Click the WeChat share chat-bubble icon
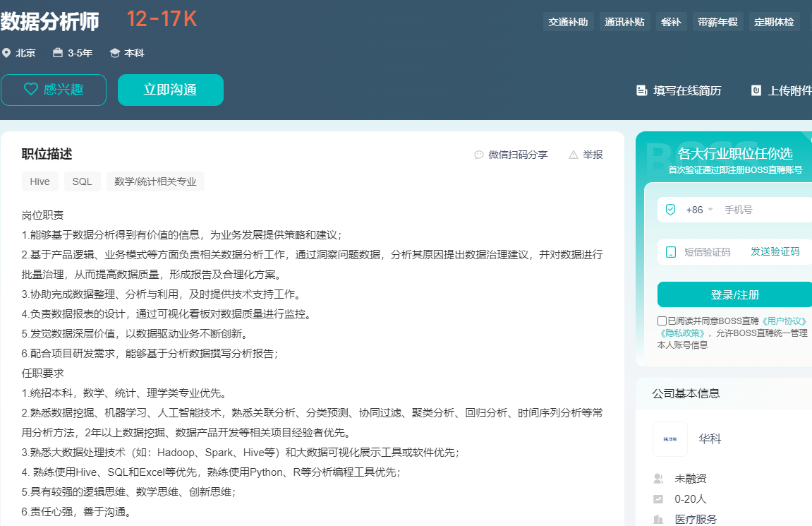Image resolution: width=812 pixels, height=526 pixels. pyautogui.click(x=479, y=155)
